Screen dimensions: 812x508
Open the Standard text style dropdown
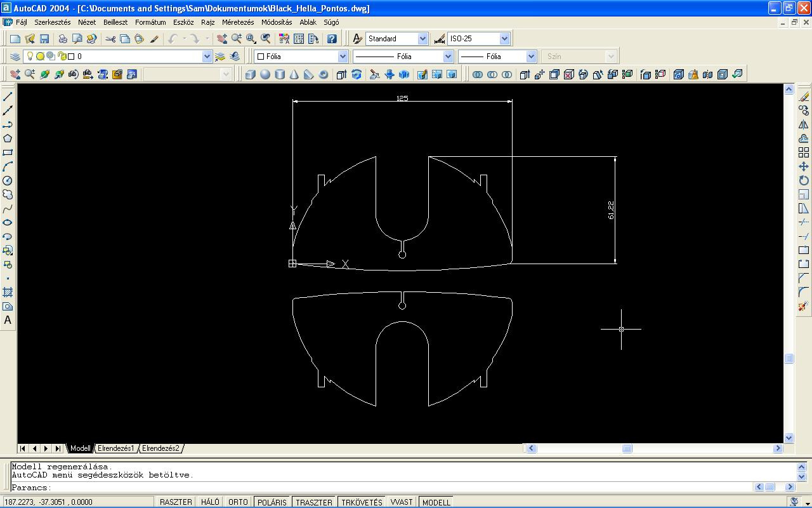click(x=422, y=39)
